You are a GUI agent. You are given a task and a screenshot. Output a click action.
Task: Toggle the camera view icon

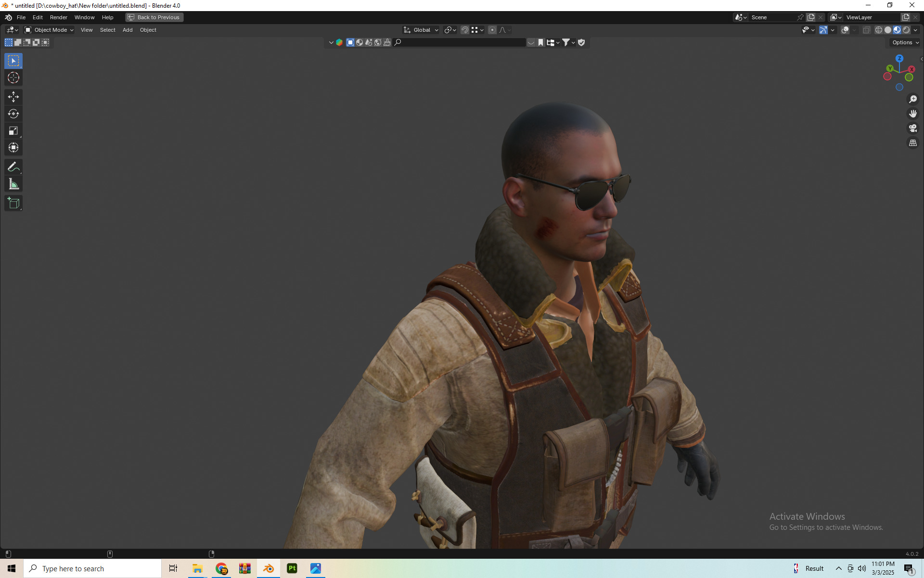pyautogui.click(x=913, y=128)
